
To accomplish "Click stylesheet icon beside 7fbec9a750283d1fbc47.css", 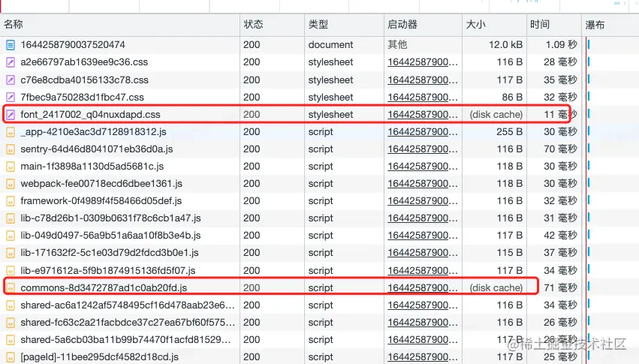I will (x=11, y=98).
